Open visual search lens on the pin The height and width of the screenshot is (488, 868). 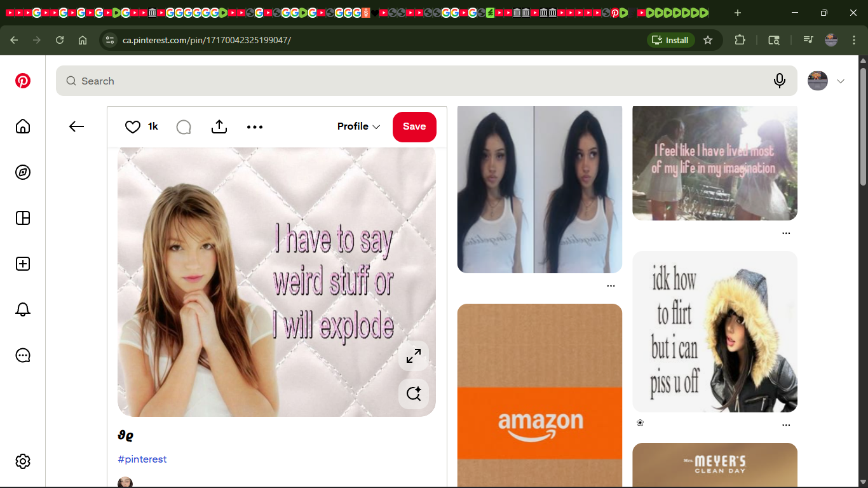pos(414,393)
